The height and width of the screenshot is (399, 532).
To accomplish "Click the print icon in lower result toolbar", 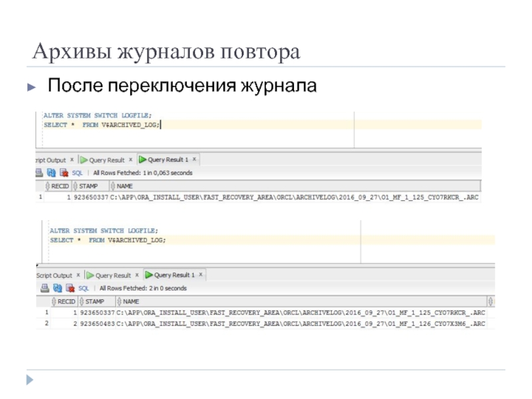I will [x=45, y=289].
